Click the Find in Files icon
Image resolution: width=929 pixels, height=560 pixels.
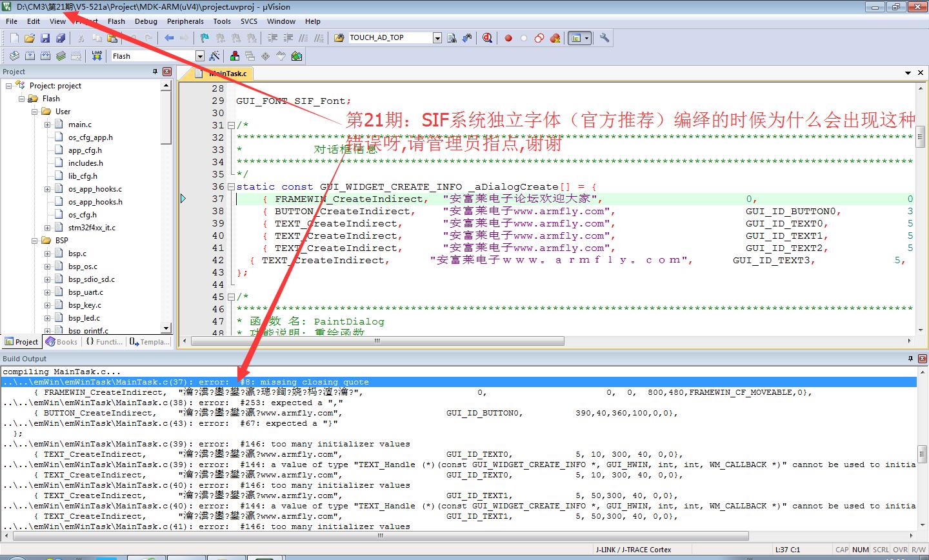(x=339, y=38)
